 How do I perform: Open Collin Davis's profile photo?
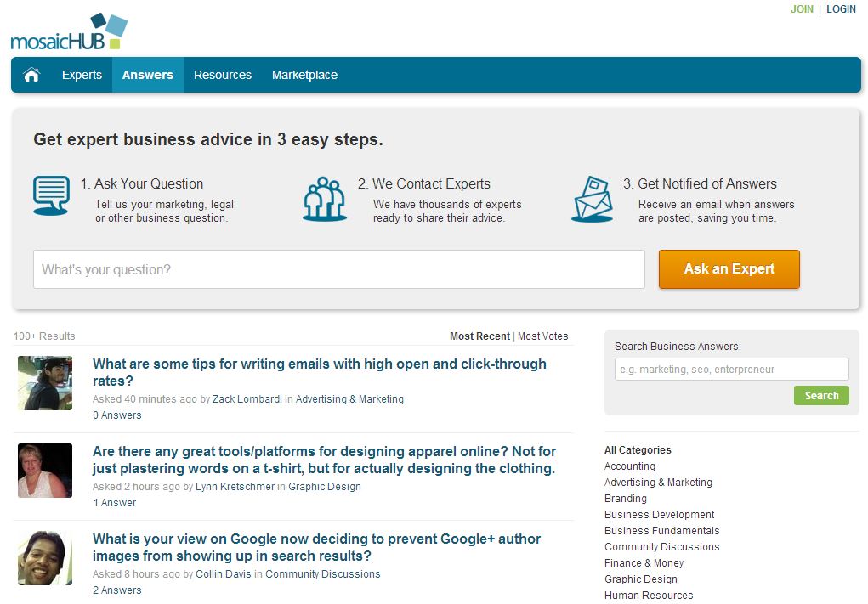pos(45,558)
